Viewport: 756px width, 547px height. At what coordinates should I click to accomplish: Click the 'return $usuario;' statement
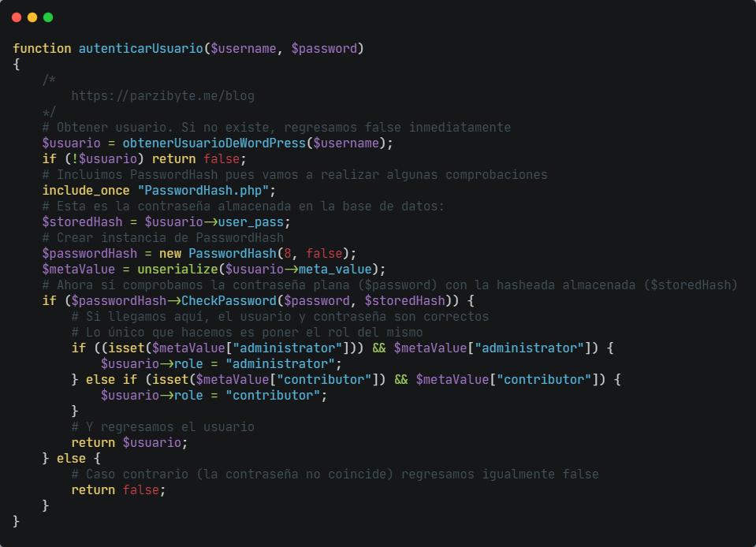pyautogui.click(x=130, y=442)
